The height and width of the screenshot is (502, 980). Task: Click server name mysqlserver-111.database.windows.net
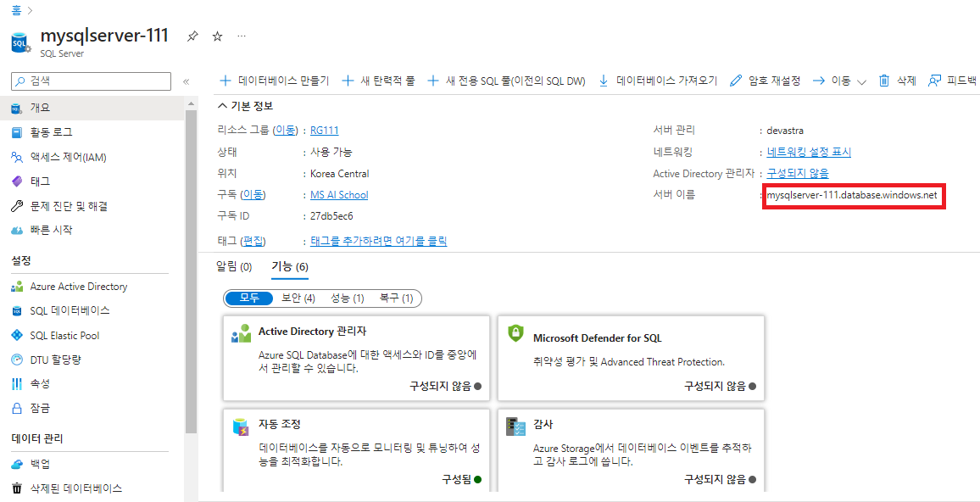(853, 196)
